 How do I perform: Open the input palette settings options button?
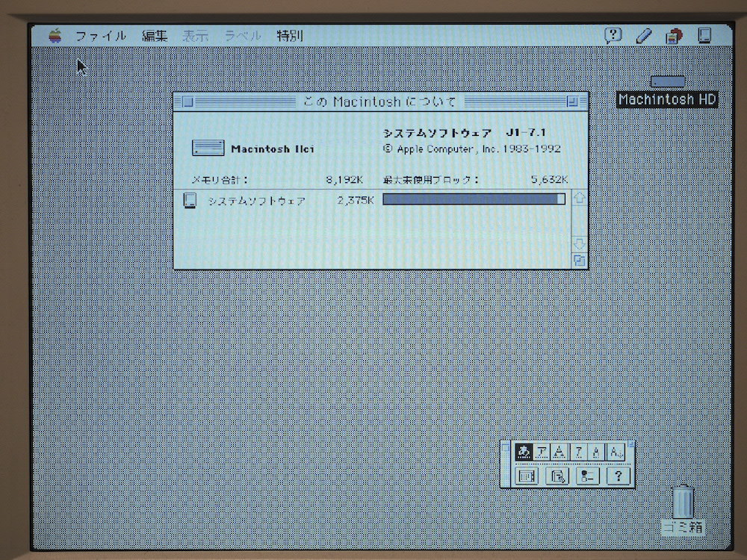(587, 476)
